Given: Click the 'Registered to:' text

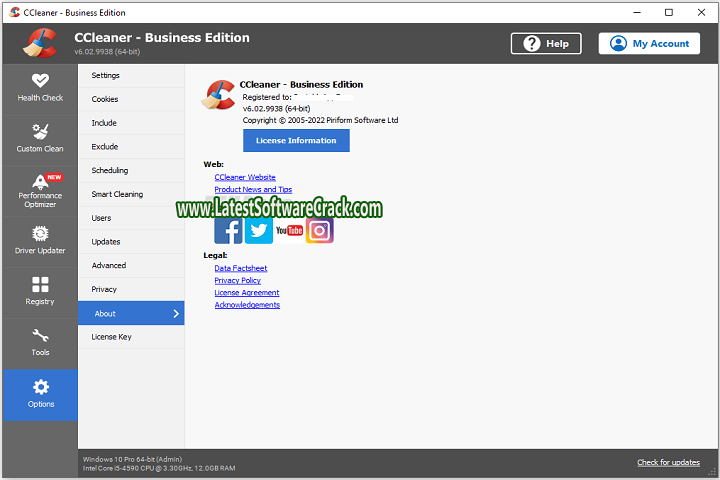Looking at the screenshot, I should click(267, 97).
